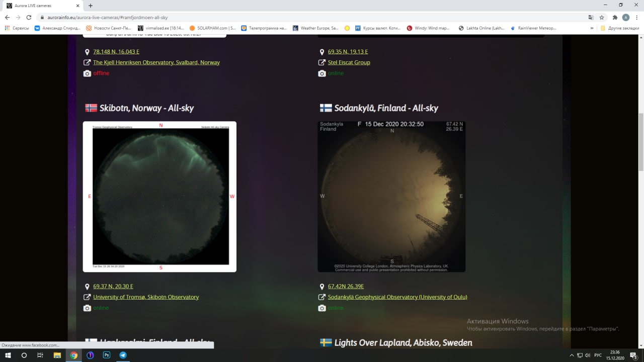Viewport: 644px width, 362px height.
Task: Go back to previous page
Action: pos(7,17)
